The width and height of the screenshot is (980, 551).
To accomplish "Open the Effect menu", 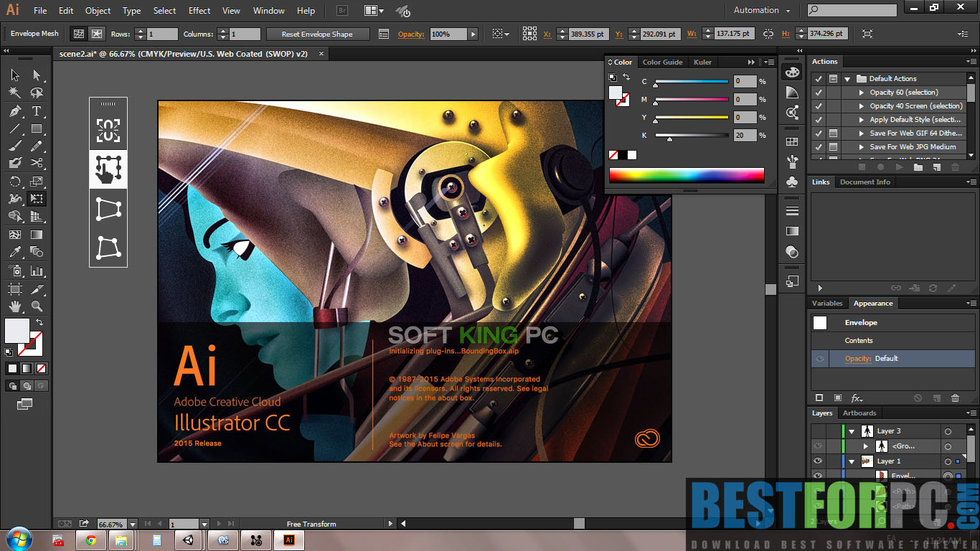I will (x=199, y=11).
